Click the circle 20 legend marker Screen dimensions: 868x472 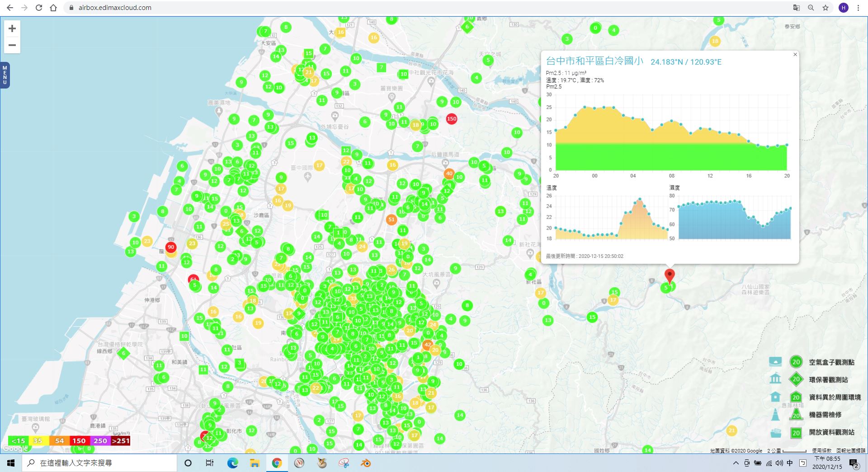click(x=796, y=362)
